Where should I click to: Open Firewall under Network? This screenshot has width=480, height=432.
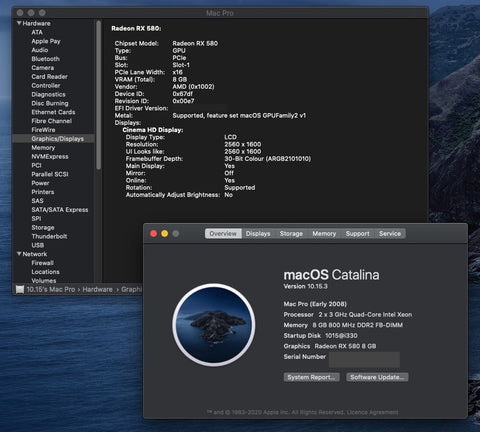coord(43,263)
